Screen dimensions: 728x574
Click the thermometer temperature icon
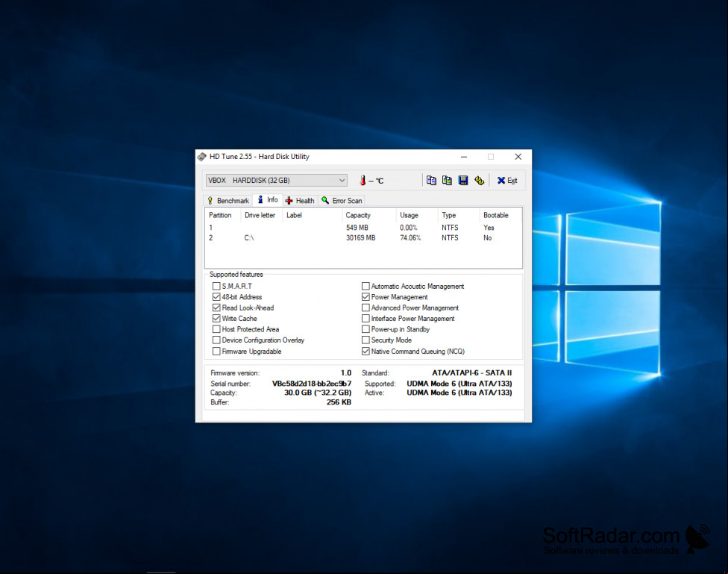[x=363, y=181]
